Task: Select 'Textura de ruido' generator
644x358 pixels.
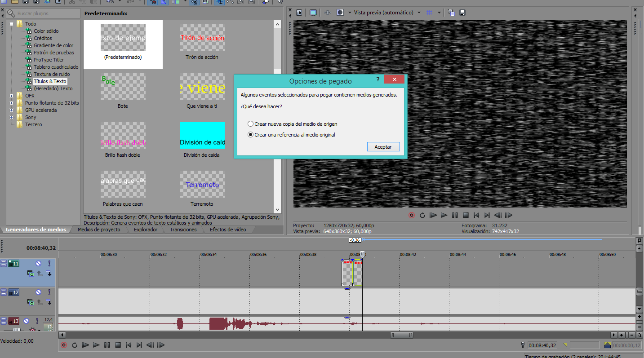Action: tap(52, 74)
